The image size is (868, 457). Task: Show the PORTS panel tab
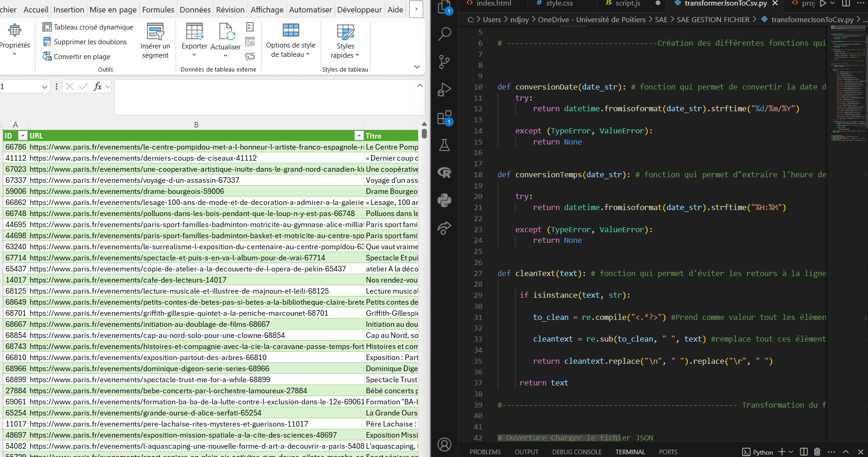(668, 452)
